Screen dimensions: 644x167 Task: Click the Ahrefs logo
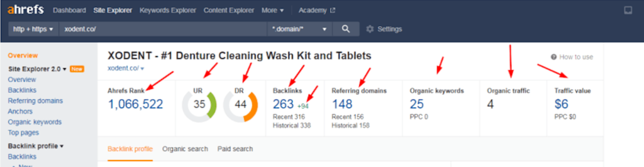(26, 9)
